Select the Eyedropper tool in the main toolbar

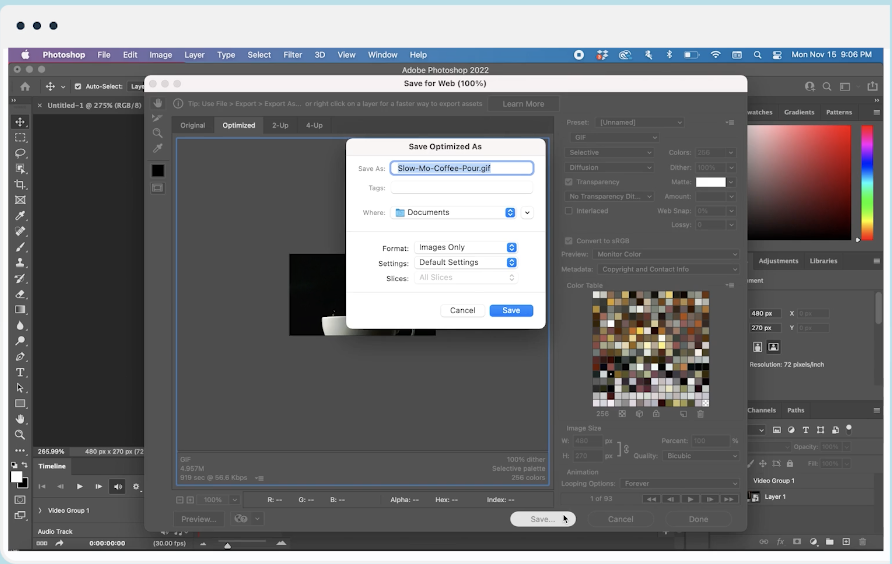pos(20,216)
